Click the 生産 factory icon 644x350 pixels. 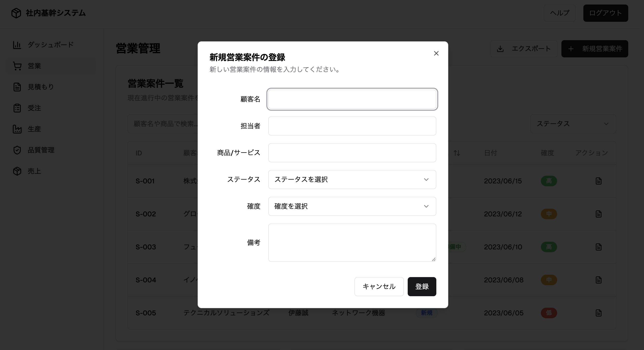click(17, 129)
